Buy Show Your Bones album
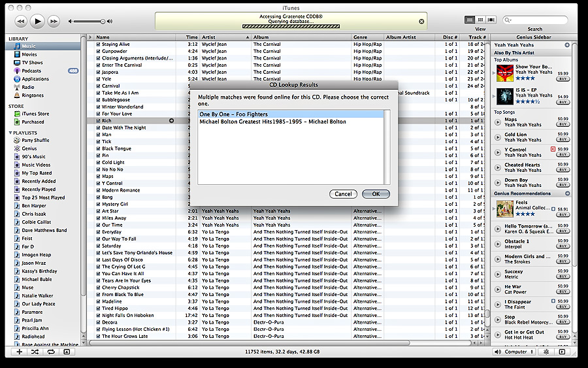588x368 pixels. tap(563, 79)
